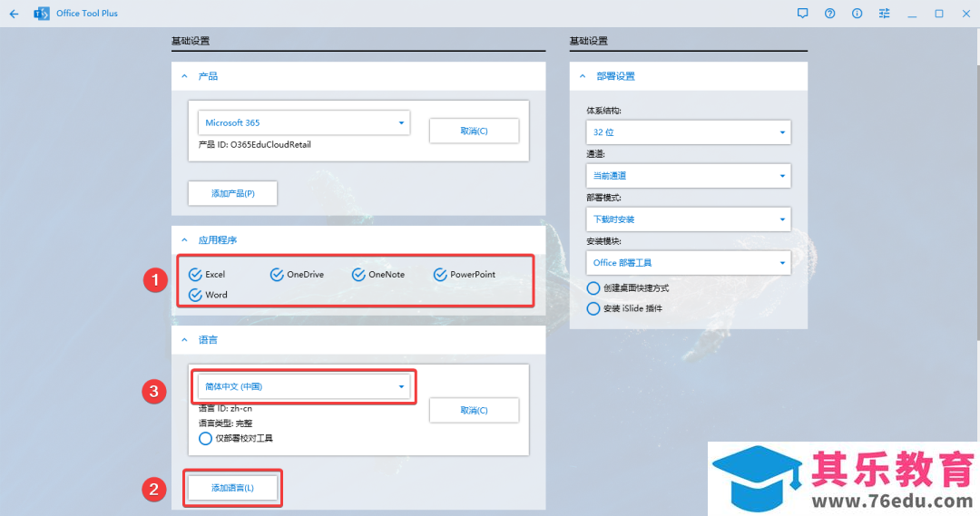This screenshot has width=980, height=516.
Task: Open the 32 位 architecture dropdown
Action: pyautogui.click(x=688, y=132)
